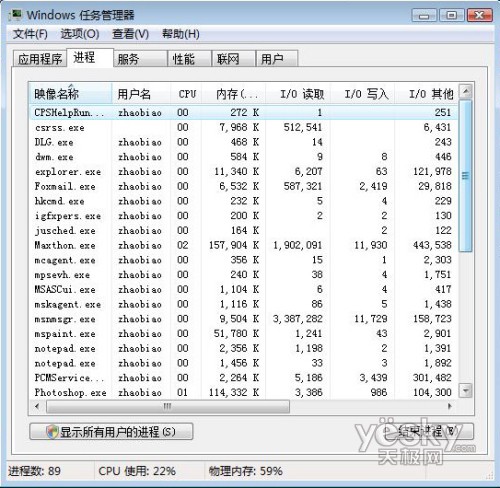Select the notepad.exe row using 1,456 K
Image resolution: width=500 pixels, height=488 pixels.
point(243,363)
